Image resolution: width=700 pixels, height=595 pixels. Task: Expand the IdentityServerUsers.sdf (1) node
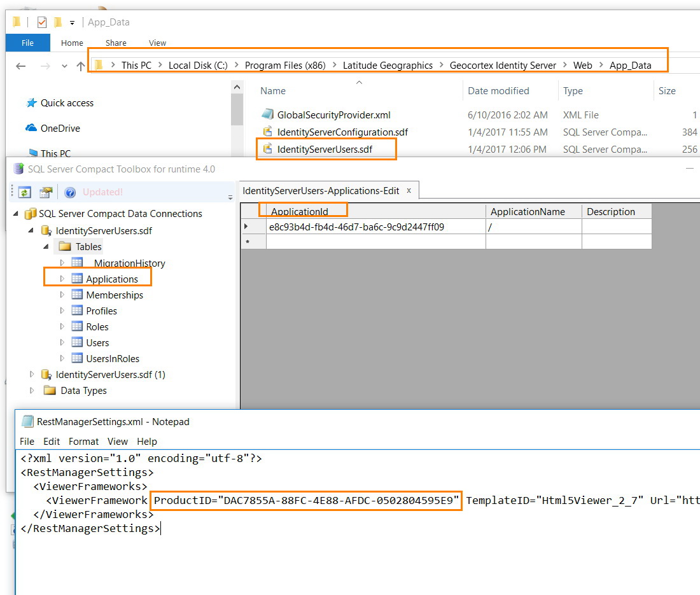32,374
